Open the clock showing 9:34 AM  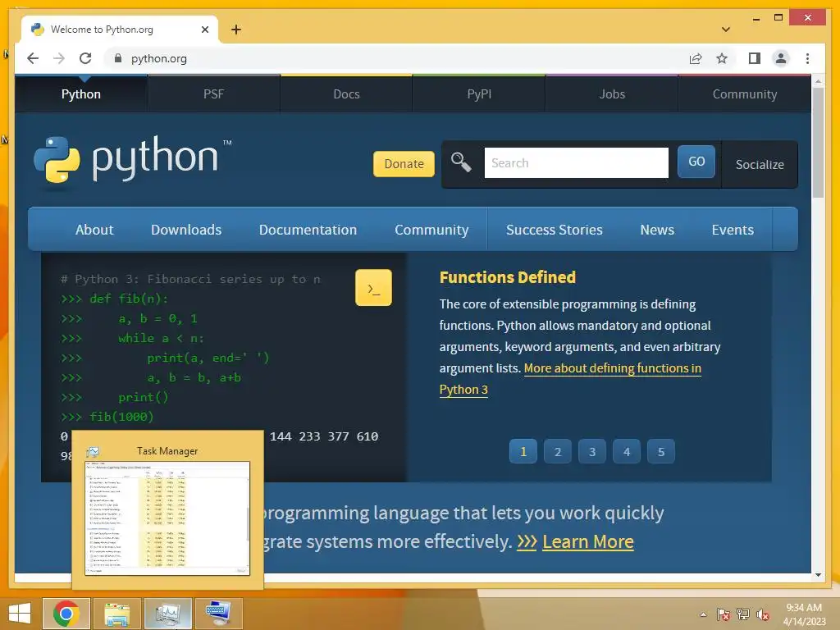[804, 614]
